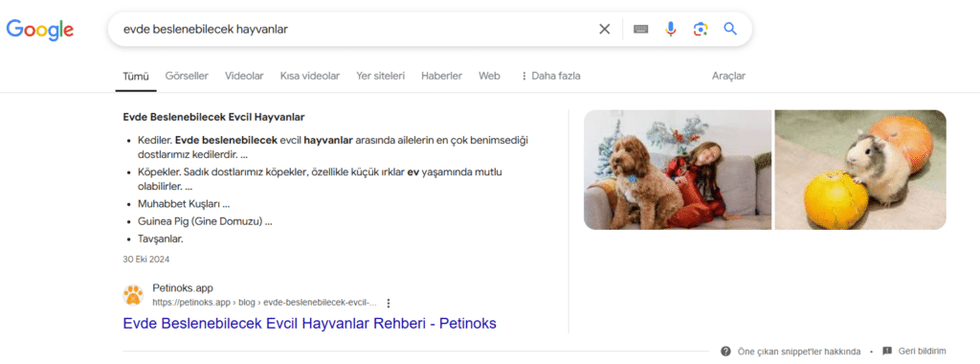The width and height of the screenshot is (980, 364).
Task: Click the feedback speech bubble icon
Action: pyautogui.click(x=887, y=351)
